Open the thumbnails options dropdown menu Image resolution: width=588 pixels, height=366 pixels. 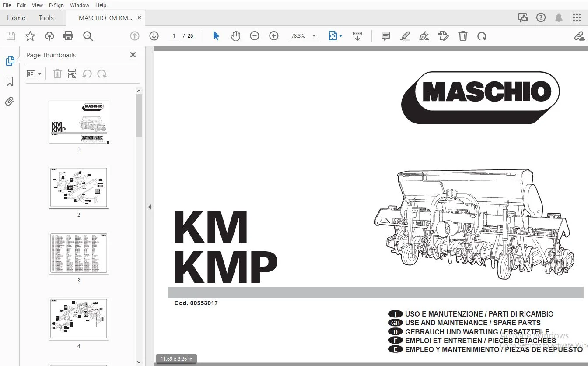34,74
